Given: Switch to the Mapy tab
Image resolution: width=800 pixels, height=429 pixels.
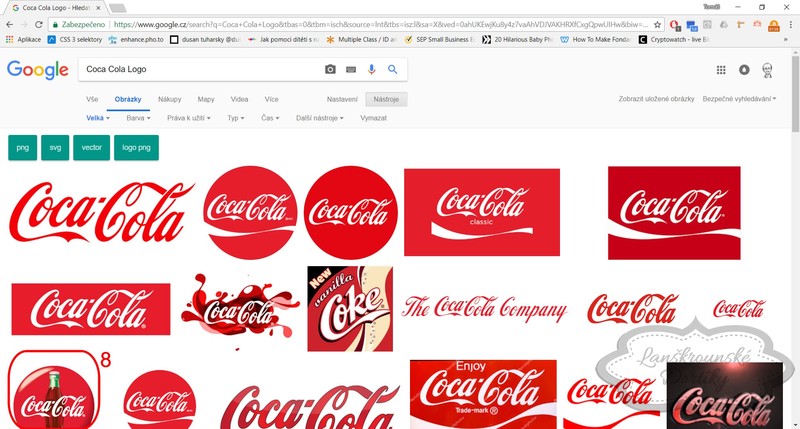Looking at the screenshot, I should point(206,99).
